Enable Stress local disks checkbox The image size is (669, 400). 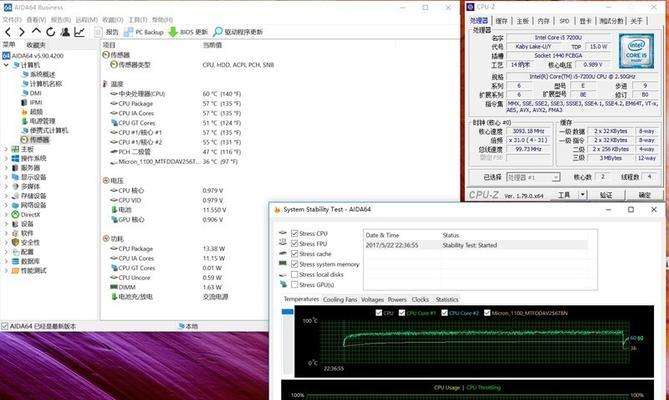[294, 275]
